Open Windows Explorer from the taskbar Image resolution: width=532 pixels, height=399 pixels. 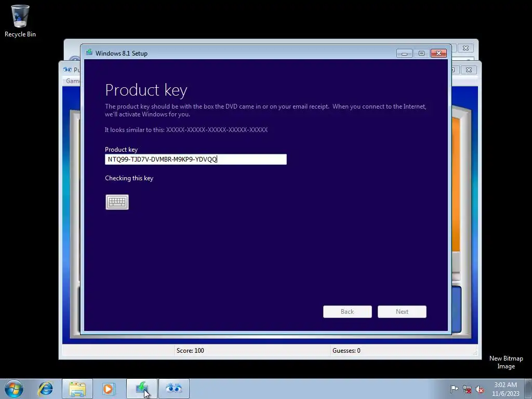click(77, 389)
